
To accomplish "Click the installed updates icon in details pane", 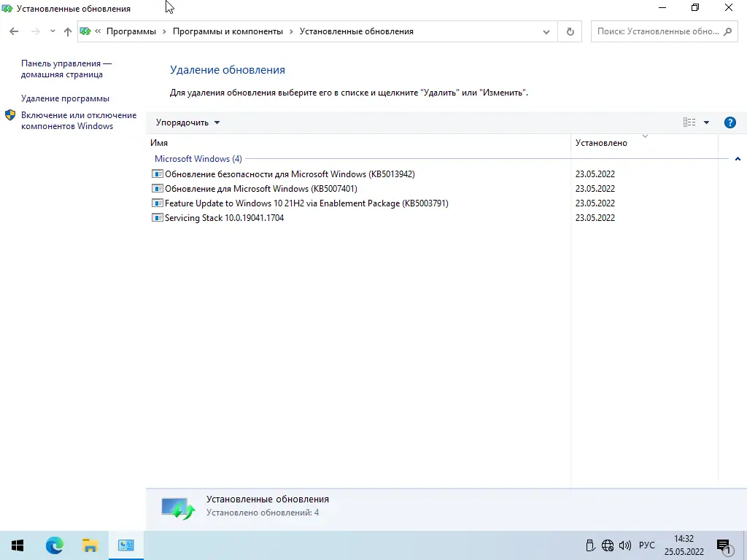I will point(178,508).
